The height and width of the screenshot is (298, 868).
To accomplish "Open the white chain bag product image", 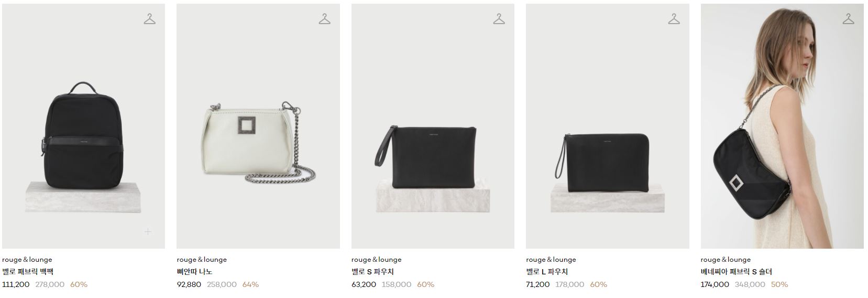I will pos(258,126).
